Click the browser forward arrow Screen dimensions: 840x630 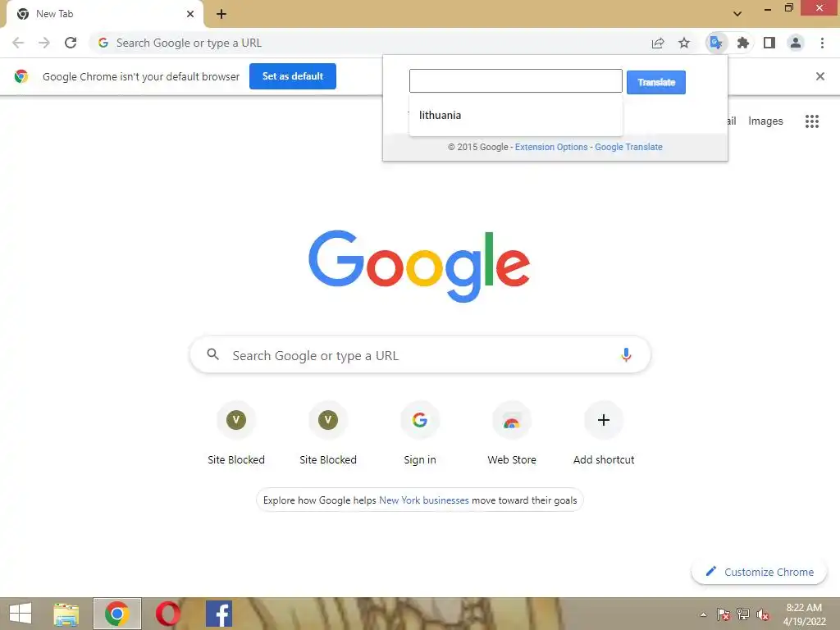(x=44, y=43)
